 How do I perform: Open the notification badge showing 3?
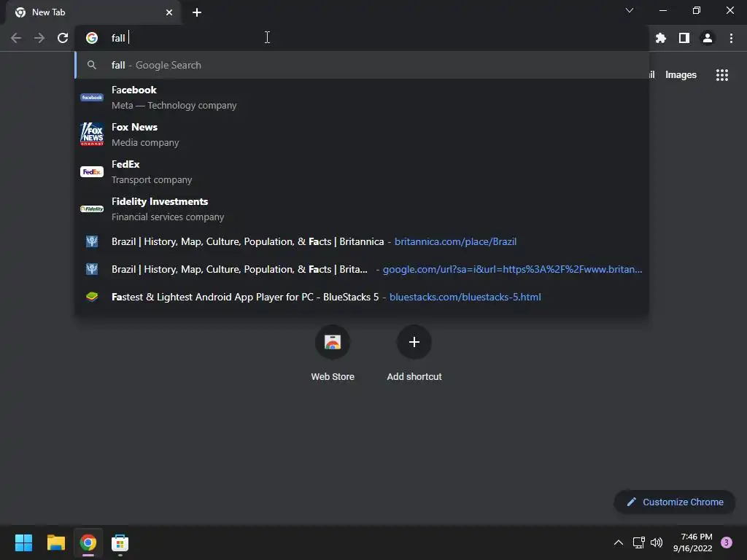[x=727, y=542]
